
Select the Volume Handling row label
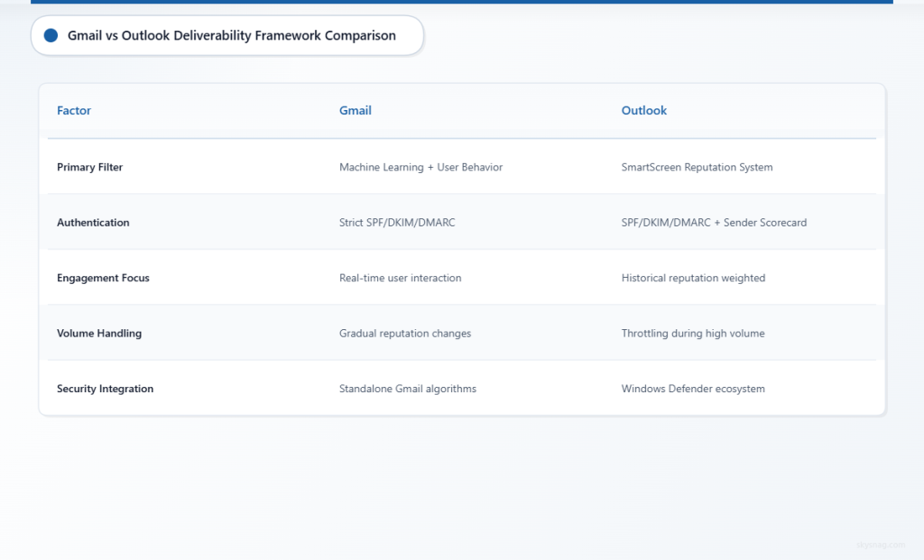(x=99, y=333)
